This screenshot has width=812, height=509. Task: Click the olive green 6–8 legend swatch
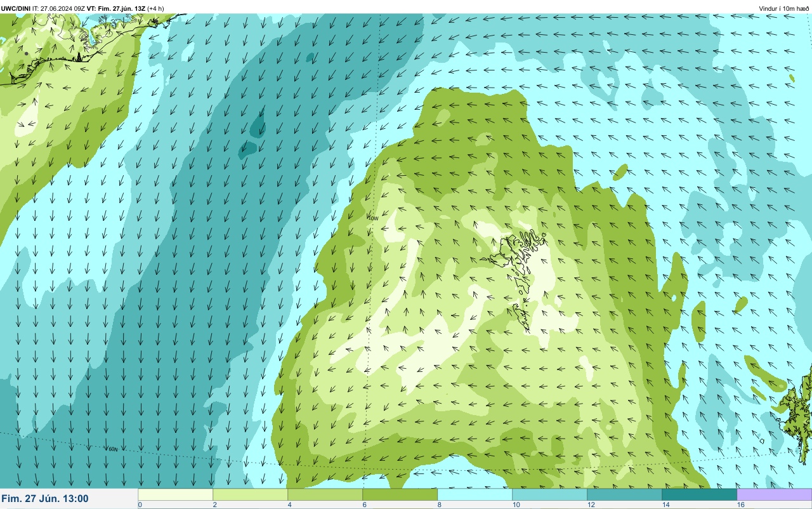400,494
